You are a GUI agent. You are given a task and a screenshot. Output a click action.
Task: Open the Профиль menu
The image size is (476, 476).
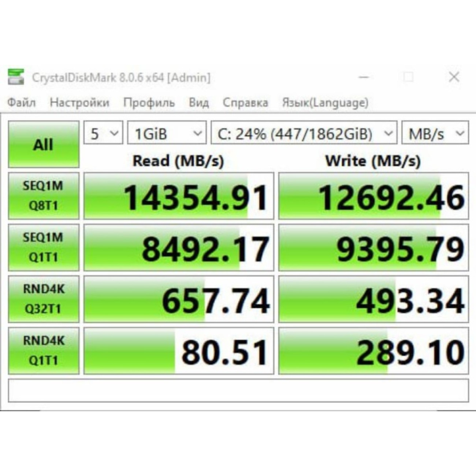point(149,103)
